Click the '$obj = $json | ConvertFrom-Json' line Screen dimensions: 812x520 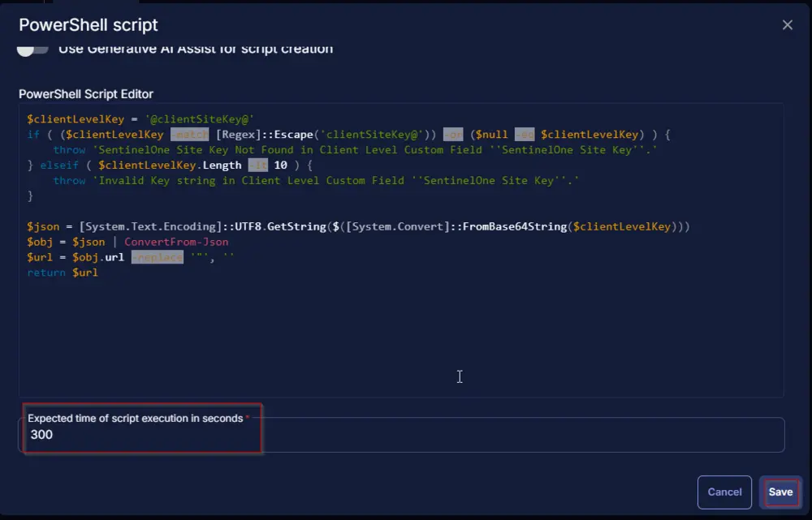tap(127, 242)
